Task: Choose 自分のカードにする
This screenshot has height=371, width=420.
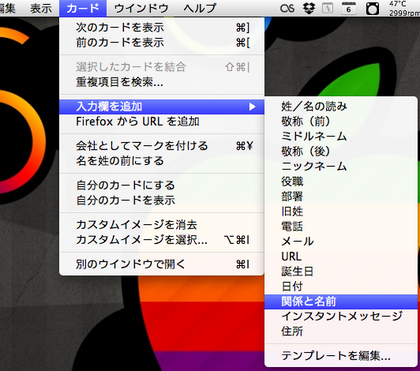Action: [x=162, y=185]
